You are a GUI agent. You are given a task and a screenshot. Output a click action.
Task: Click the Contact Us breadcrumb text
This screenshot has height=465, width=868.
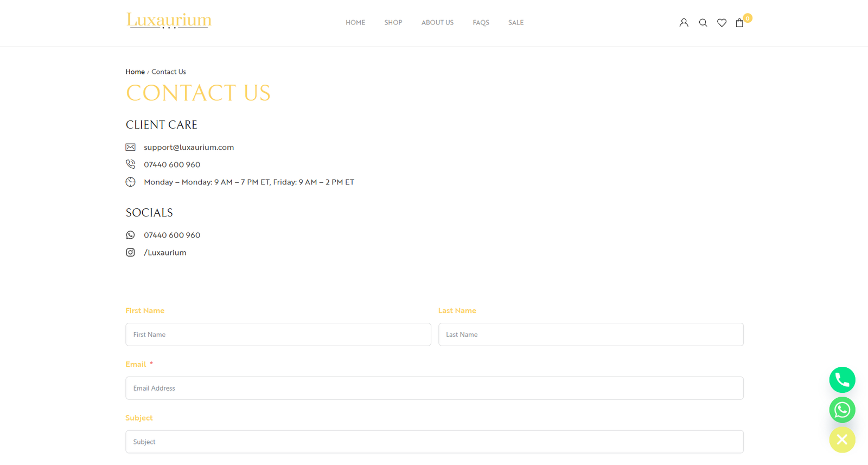(x=169, y=72)
